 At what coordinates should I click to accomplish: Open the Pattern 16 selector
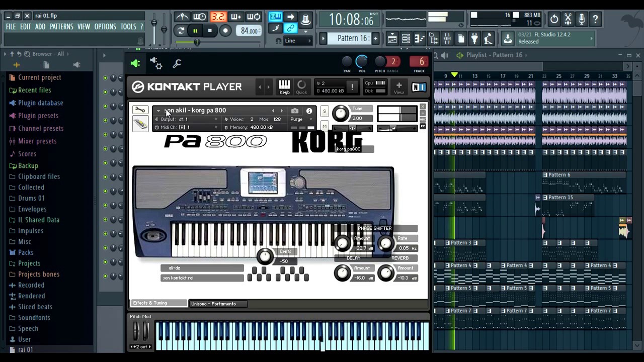point(350,38)
